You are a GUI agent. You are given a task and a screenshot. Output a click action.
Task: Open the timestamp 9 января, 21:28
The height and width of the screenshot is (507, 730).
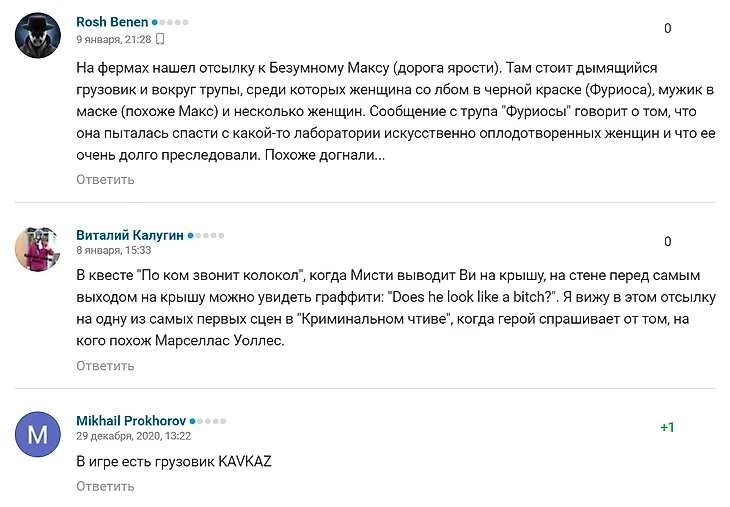click(114, 40)
